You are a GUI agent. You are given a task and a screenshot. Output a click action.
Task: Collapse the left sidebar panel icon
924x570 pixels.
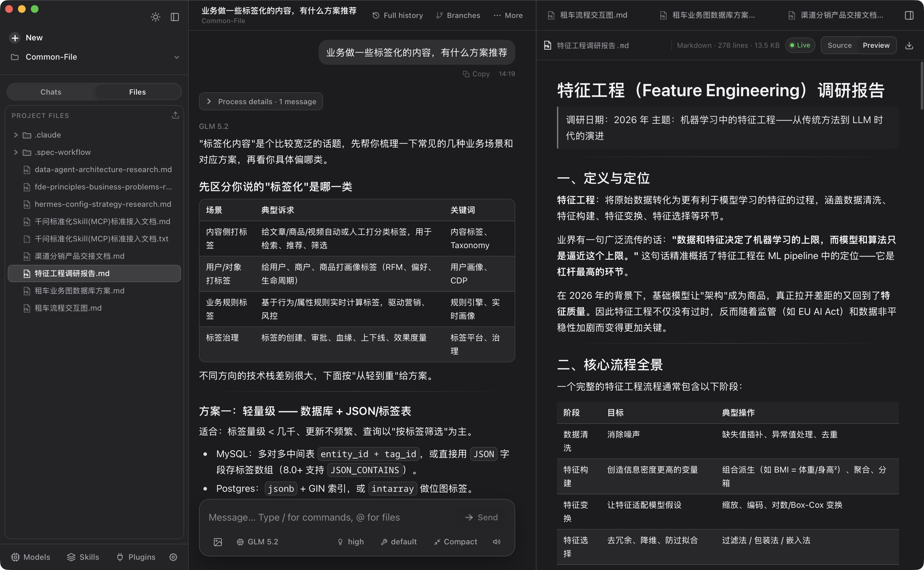pos(175,17)
